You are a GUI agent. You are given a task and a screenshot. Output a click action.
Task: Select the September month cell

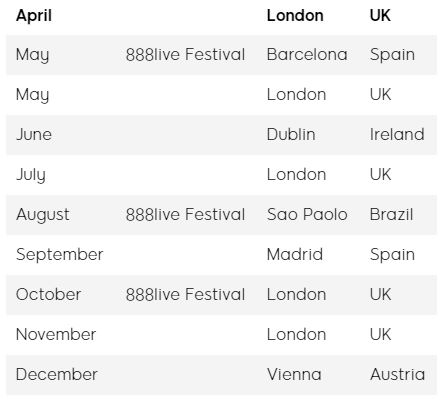60,255
